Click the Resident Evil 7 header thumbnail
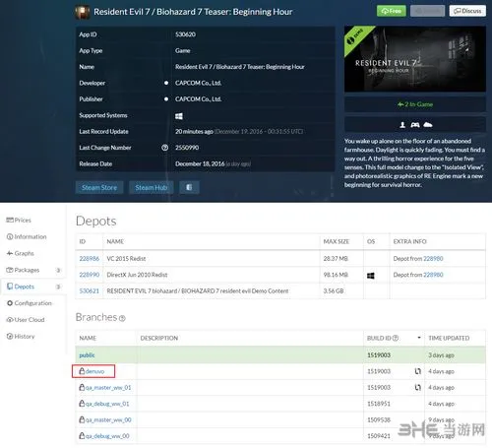 pos(415,59)
